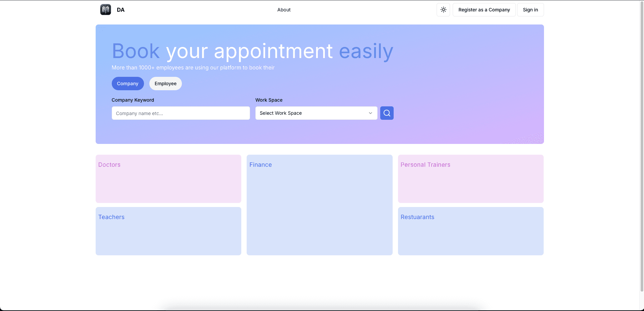Select the Company search mode pill
This screenshot has height=311, width=644.
point(128,84)
